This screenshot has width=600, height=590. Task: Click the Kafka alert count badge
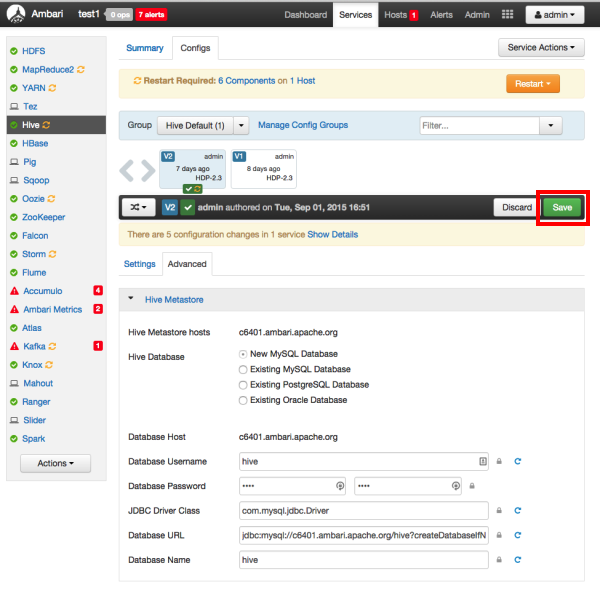pos(98,346)
